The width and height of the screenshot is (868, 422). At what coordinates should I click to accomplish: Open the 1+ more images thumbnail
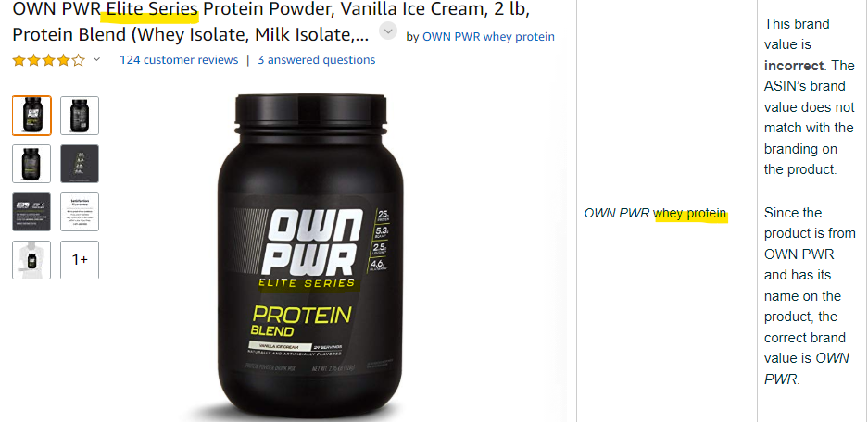click(80, 260)
